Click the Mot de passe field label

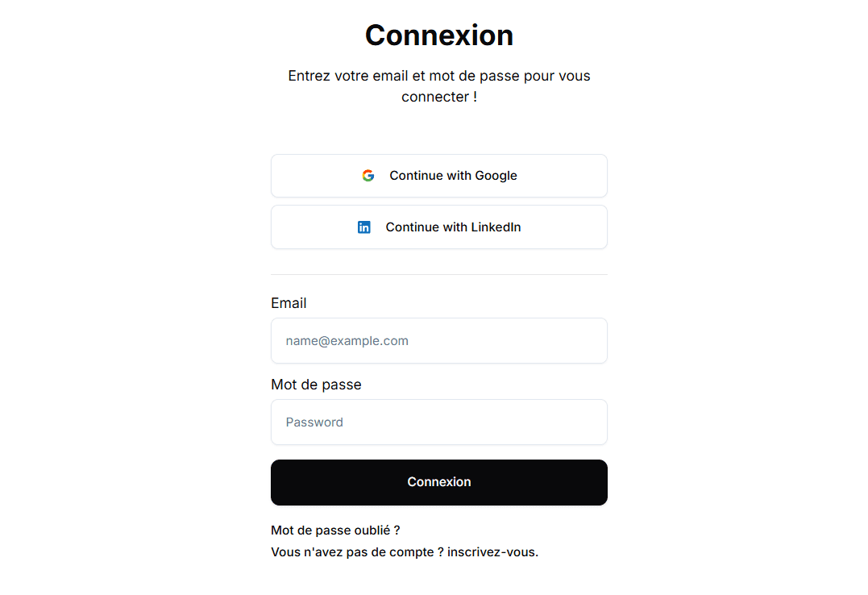click(x=316, y=385)
